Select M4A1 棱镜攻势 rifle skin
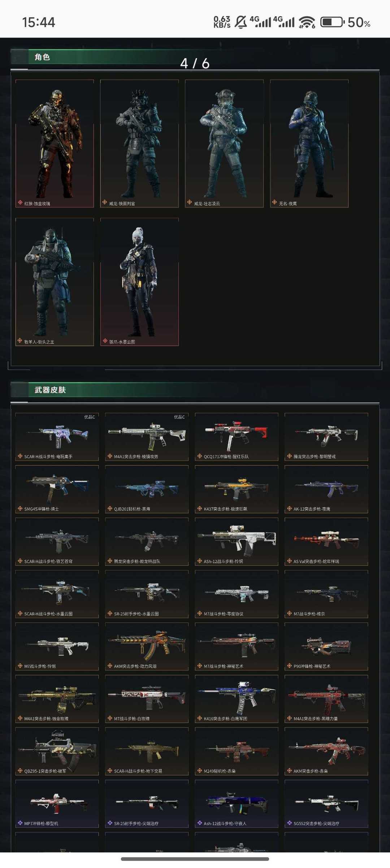 pyautogui.click(x=147, y=437)
